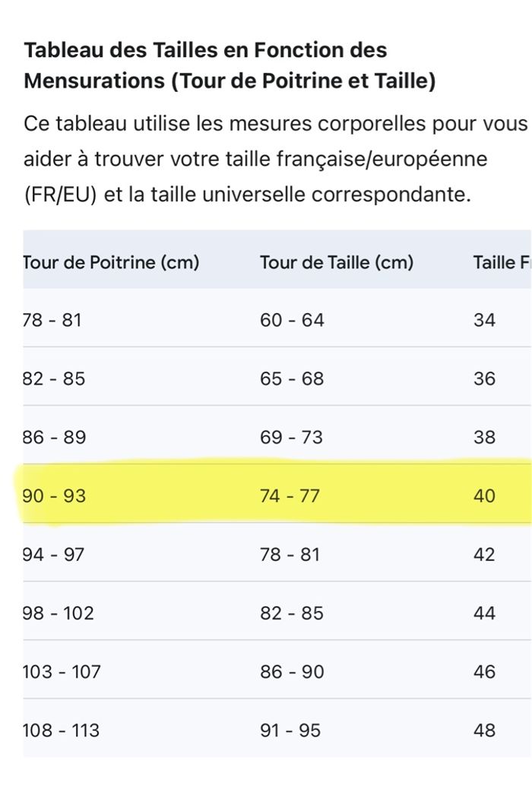The width and height of the screenshot is (532, 788).
Task: Click the highlighted "90 - 93" chest cell
Action: 54,495
